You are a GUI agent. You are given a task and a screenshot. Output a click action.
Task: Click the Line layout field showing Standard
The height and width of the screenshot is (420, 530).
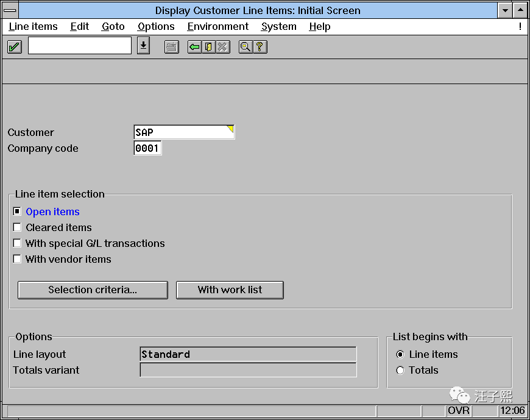pos(248,354)
